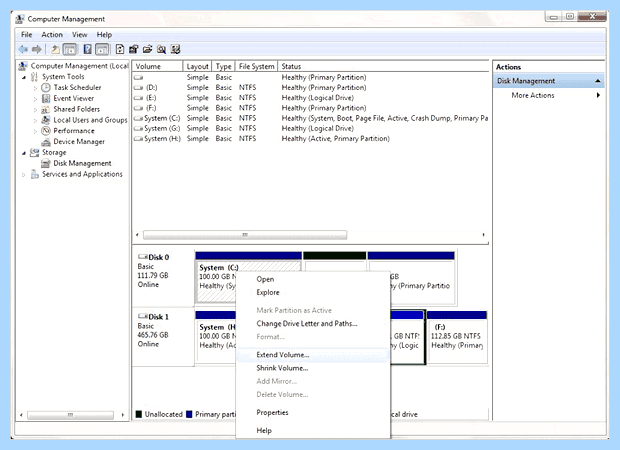
Task: Click the Shared Folders icon in tree
Action: click(x=46, y=109)
